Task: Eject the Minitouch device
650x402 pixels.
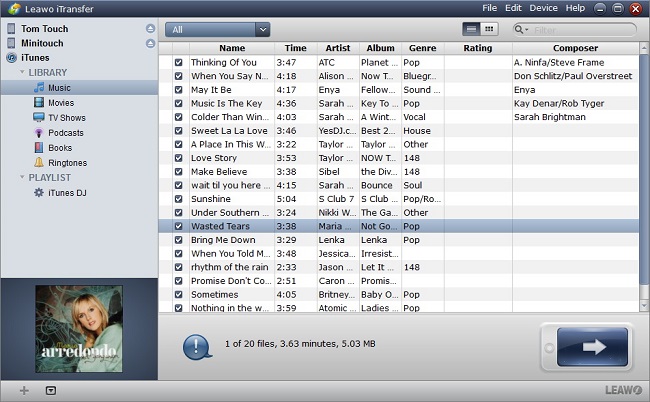Action: pos(150,43)
